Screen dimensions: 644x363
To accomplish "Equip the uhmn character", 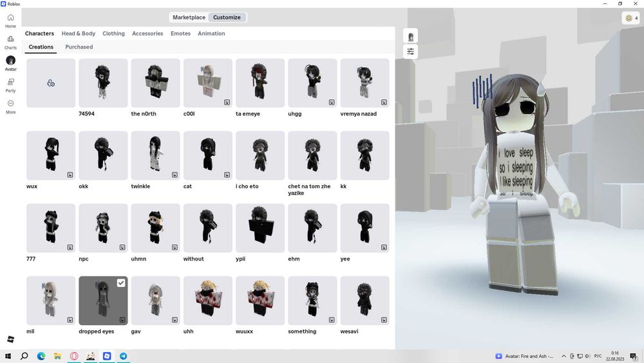I will tap(156, 228).
